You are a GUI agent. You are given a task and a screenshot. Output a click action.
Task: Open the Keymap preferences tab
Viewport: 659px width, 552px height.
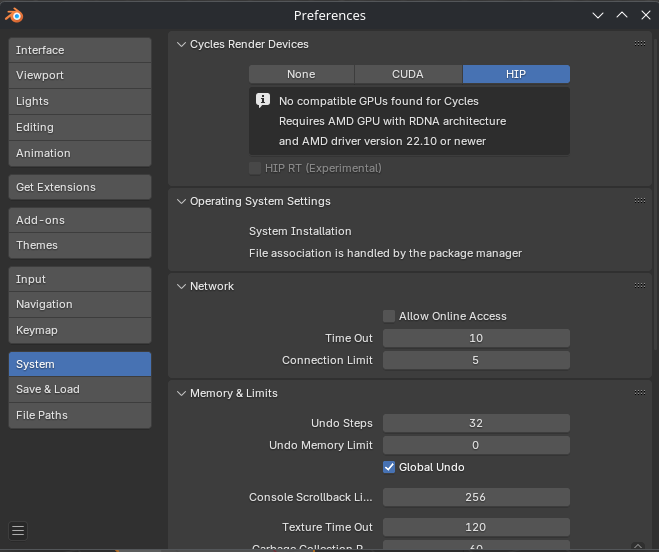click(x=80, y=330)
